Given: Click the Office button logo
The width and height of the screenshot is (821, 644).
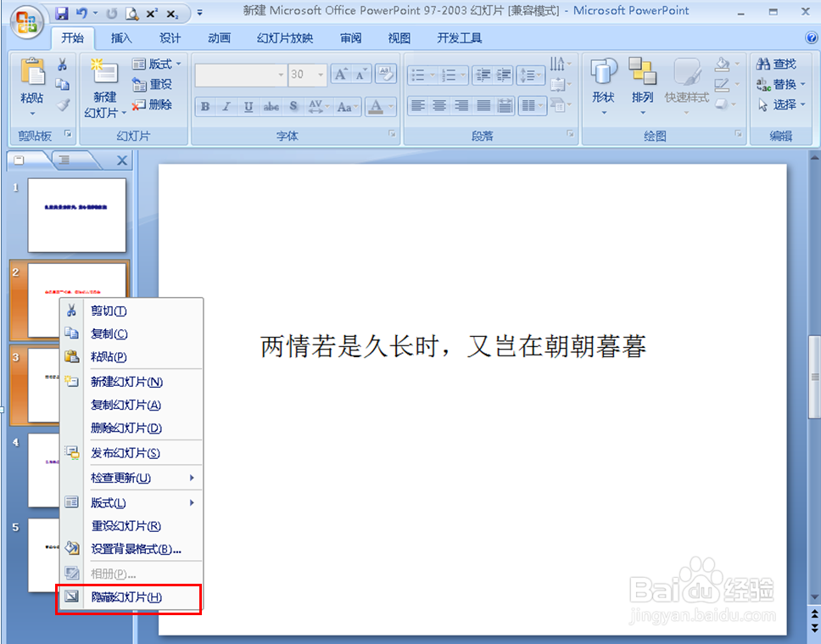Looking at the screenshot, I should (x=26, y=21).
